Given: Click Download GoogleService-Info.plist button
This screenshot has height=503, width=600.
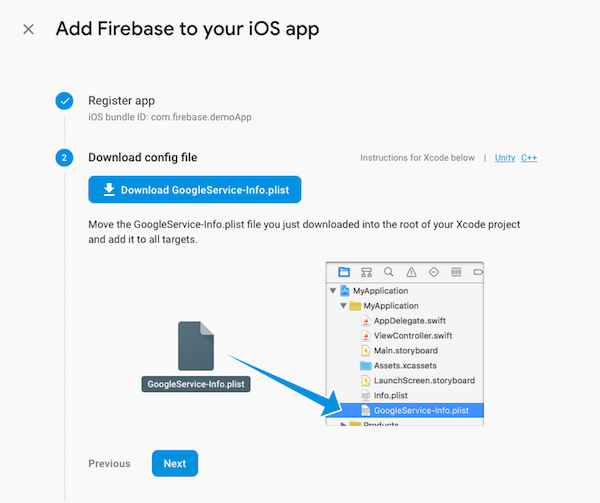Looking at the screenshot, I should (x=194, y=189).
